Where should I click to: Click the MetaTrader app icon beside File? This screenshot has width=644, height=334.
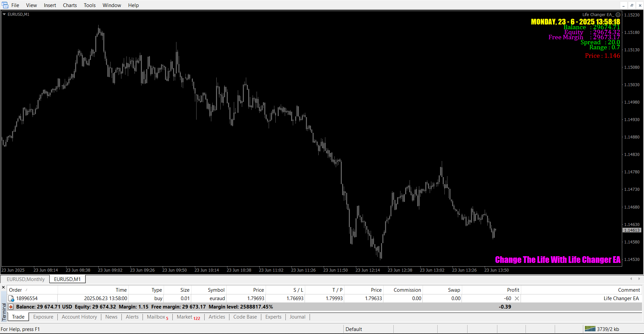pyautogui.click(x=5, y=5)
